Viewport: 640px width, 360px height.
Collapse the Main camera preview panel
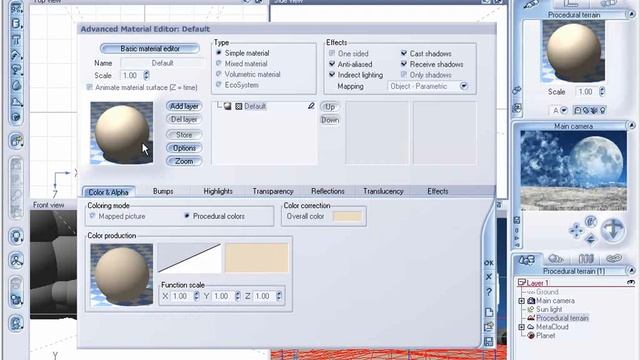[631, 126]
